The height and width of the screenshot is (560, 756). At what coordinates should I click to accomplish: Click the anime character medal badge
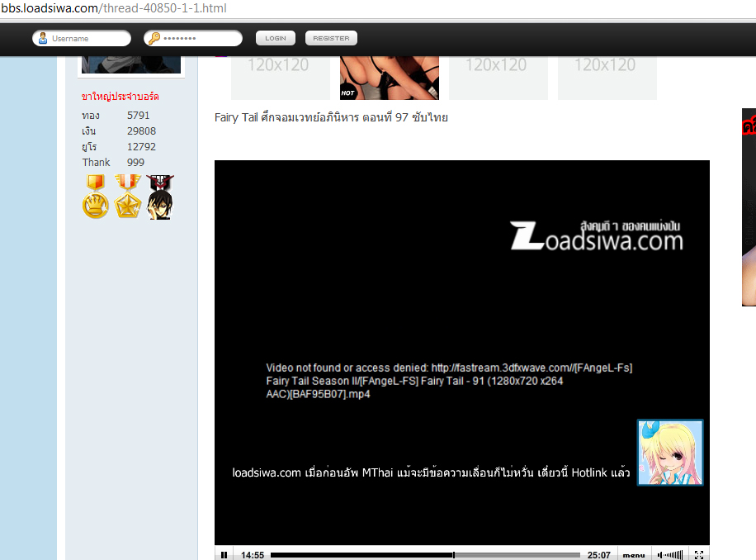tap(160, 197)
